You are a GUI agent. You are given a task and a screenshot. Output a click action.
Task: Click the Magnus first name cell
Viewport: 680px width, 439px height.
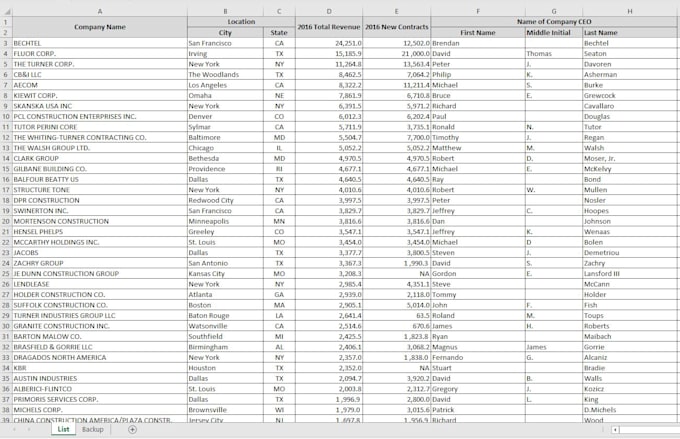(x=478, y=347)
